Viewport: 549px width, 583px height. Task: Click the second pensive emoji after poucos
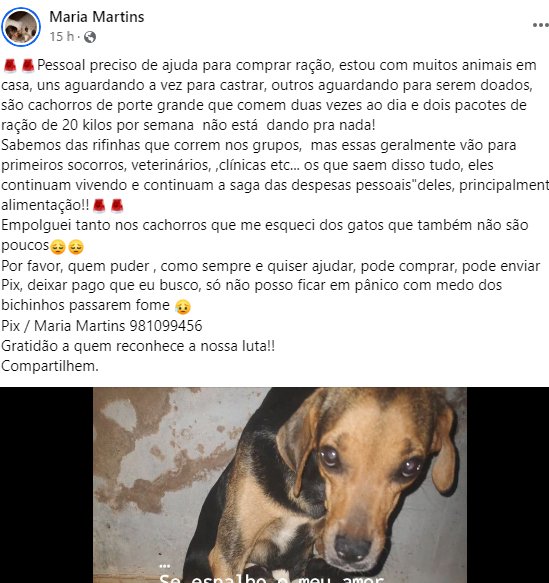[76, 247]
